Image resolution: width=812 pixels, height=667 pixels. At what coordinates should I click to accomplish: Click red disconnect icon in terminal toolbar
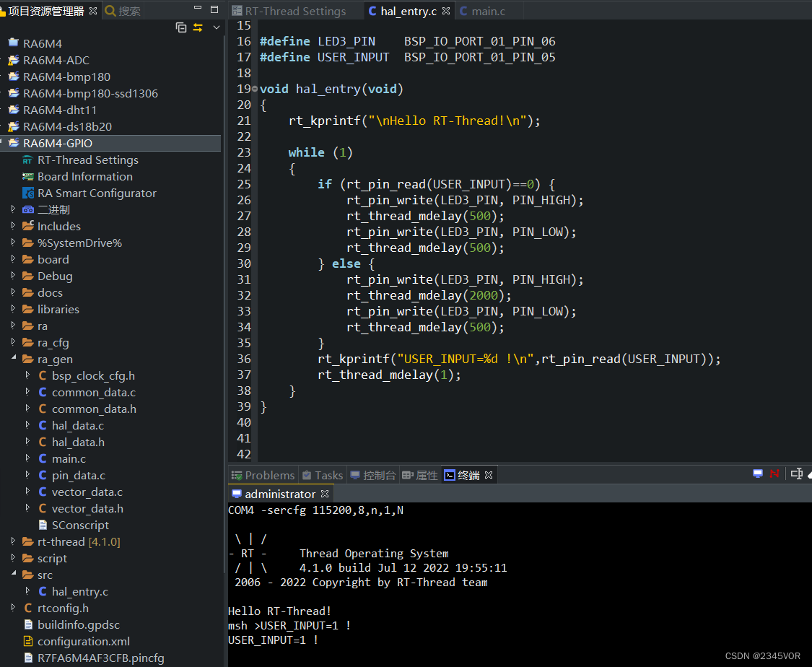coord(774,474)
